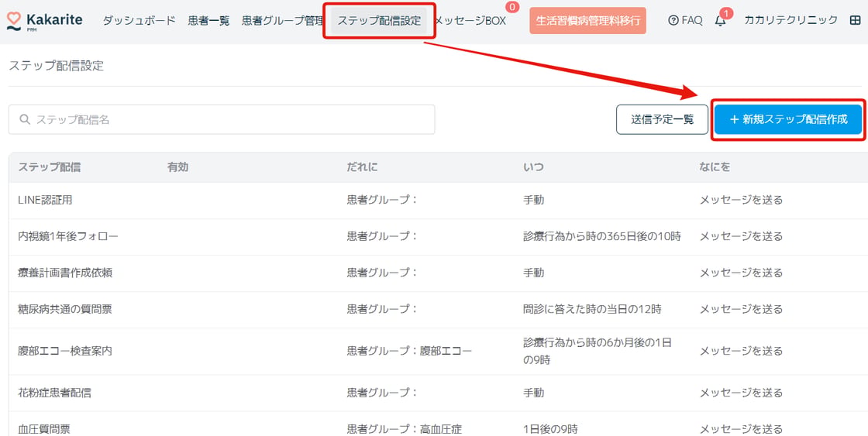Create a new step via 新規ステップ配信作成
The image size is (868, 436).
(x=788, y=119)
